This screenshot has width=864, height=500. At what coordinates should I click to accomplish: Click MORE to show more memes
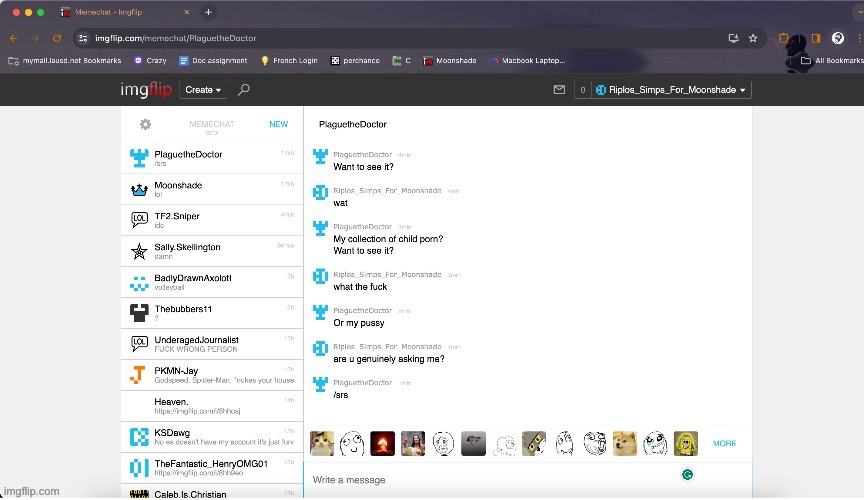click(724, 443)
